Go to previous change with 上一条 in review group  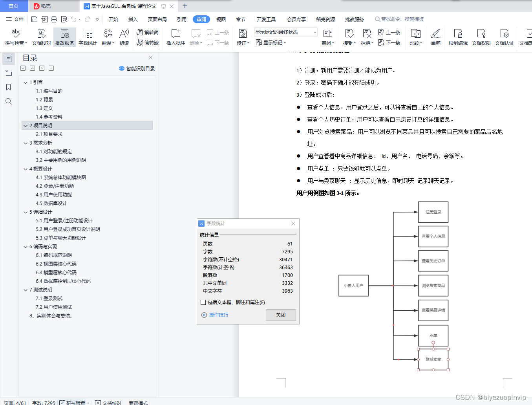tap(389, 32)
